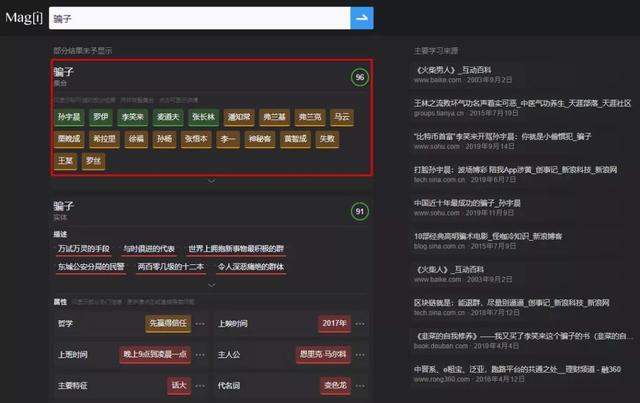Open source 区块链就是 新浪科技 article

coord(512,303)
